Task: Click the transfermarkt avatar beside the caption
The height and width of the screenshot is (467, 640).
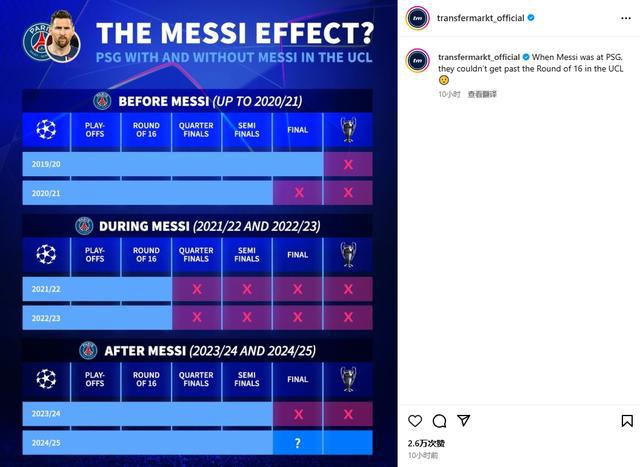Action: point(418,60)
